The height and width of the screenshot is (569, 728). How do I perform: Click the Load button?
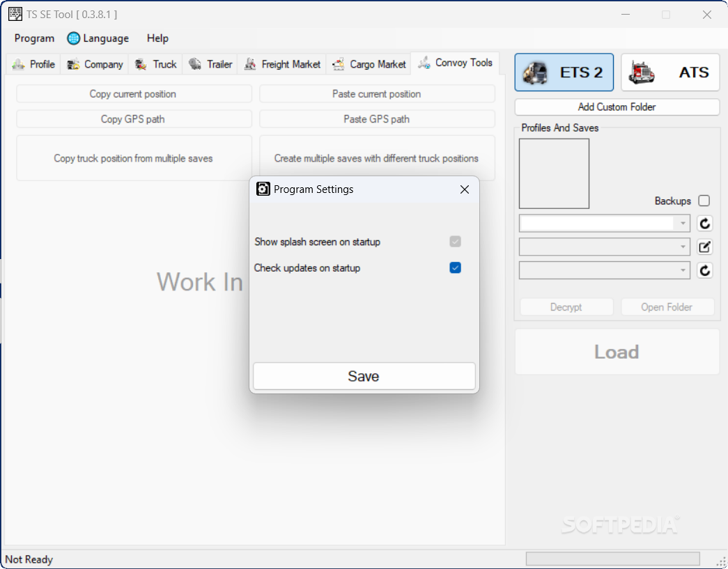click(x=617, y=352)
